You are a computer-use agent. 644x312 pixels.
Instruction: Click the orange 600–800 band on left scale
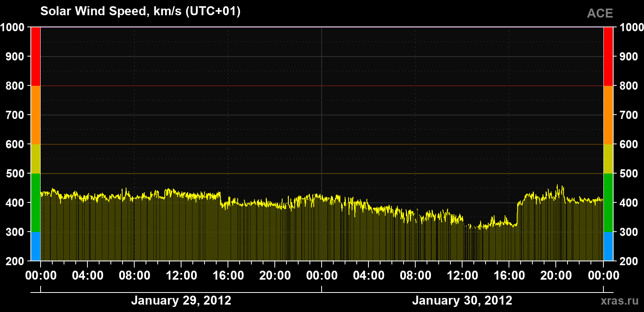click(36, 115)
